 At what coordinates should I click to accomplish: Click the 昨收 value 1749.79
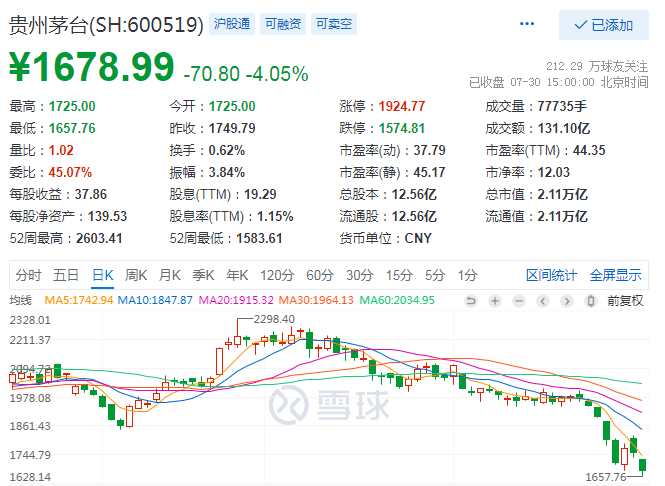(x=232, y=128)
